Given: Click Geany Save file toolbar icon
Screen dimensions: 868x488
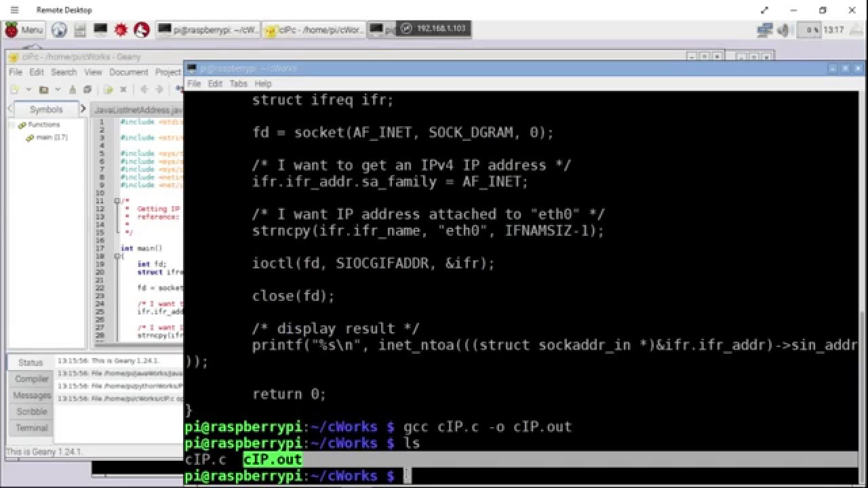Looking at the screenshot, I should [x=73, y=89].
